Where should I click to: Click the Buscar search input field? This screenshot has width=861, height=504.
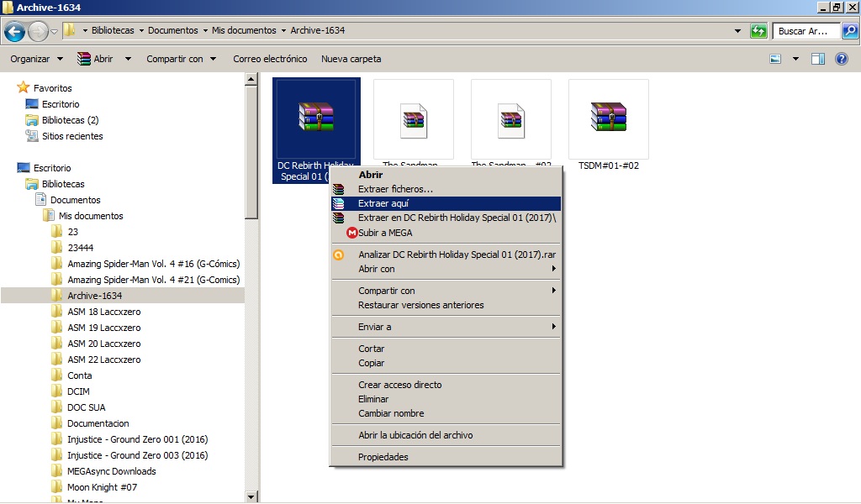(806, 31)
